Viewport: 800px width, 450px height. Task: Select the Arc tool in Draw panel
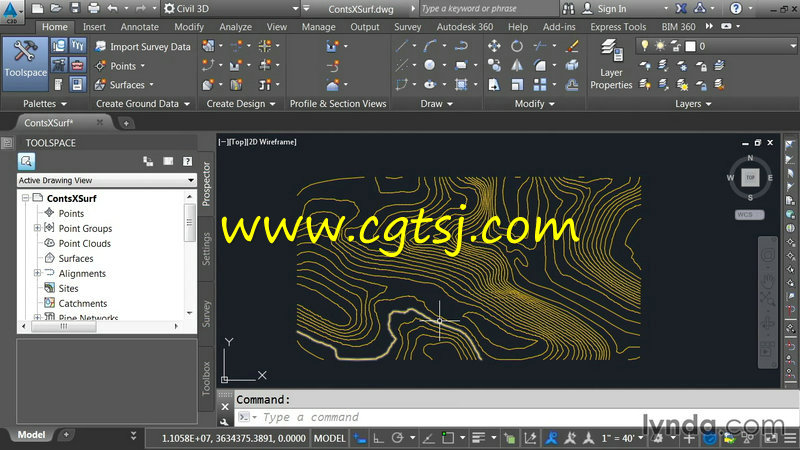pyautogui.click(x=430, y=46)
